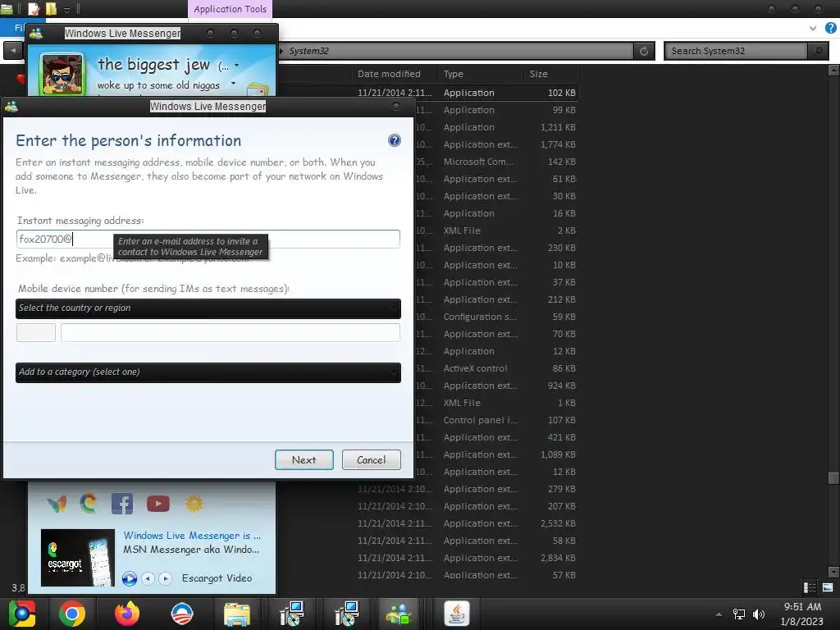Open the first installer taskbar icon

coord(292,614)
